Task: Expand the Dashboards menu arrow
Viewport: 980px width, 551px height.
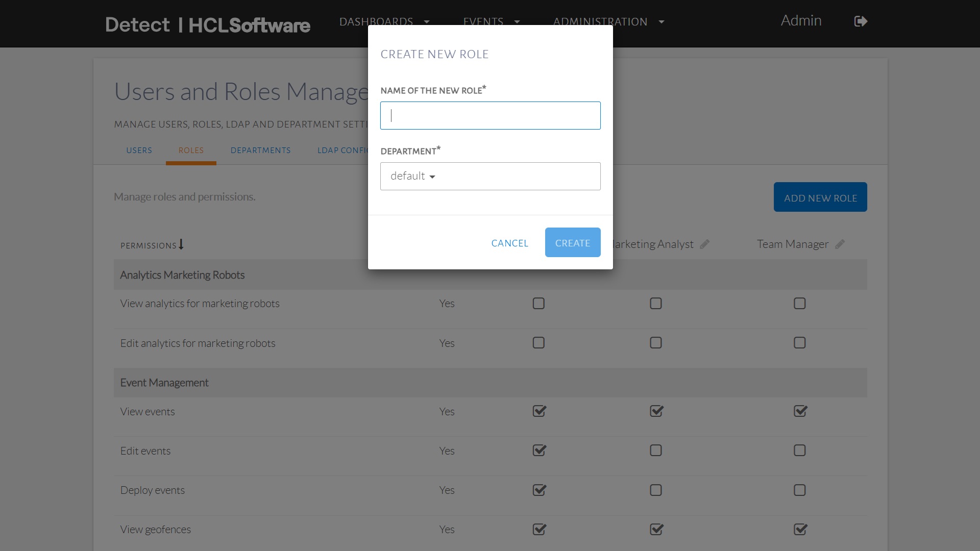Action: click(427, 22)
